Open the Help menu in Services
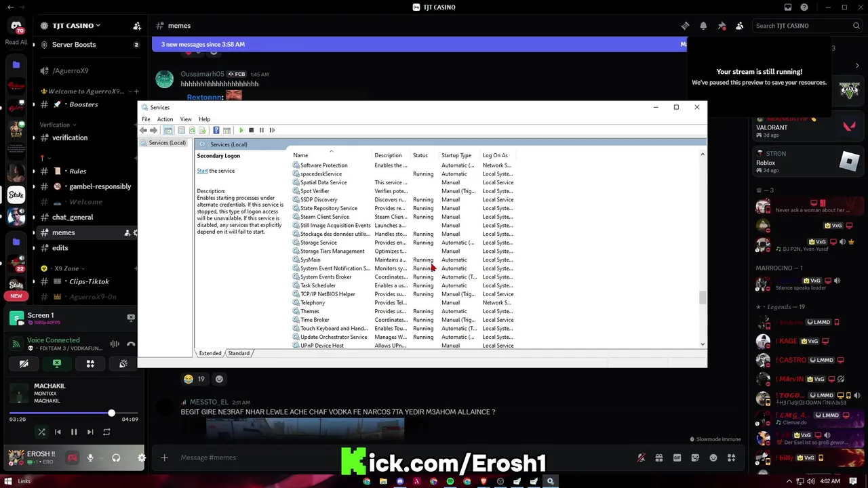The width and height of the screenshot is (868, 488). (204, 119)
